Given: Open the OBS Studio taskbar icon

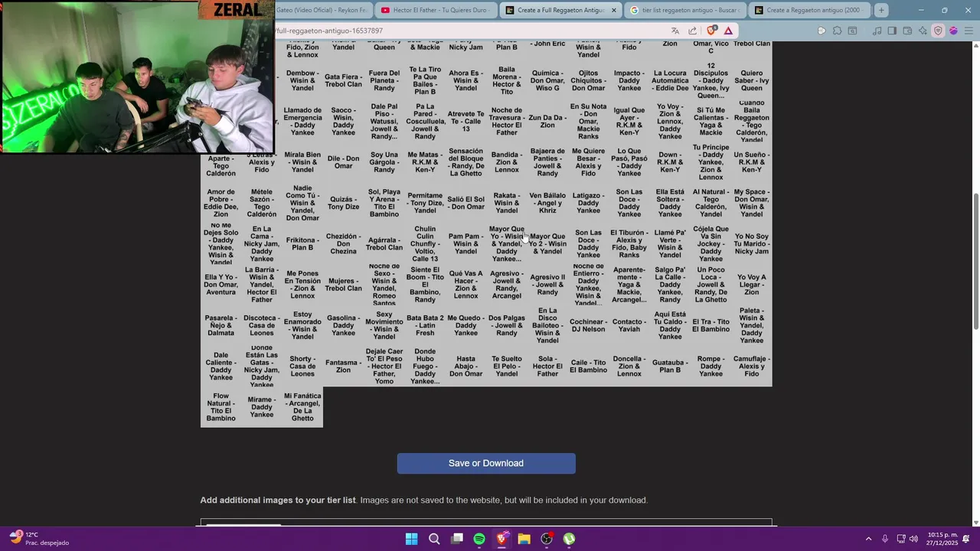Looking at the screenshot, I should click(547, 539).
